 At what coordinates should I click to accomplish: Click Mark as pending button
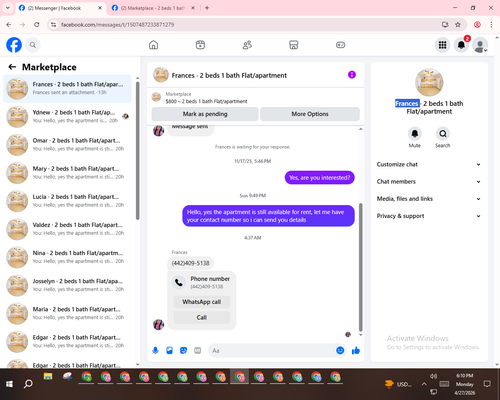[x=205, y=114]
